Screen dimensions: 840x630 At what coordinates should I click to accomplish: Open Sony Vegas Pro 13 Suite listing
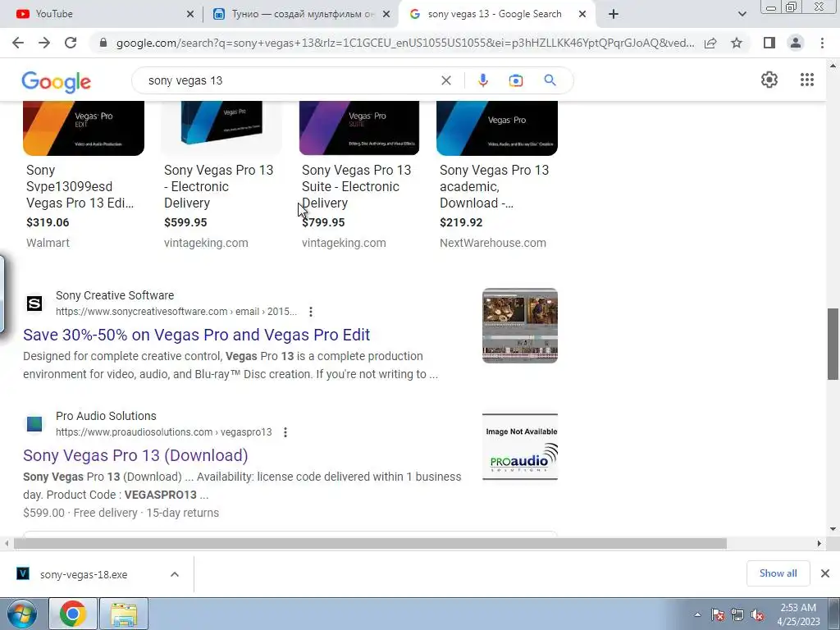(356, 186)
